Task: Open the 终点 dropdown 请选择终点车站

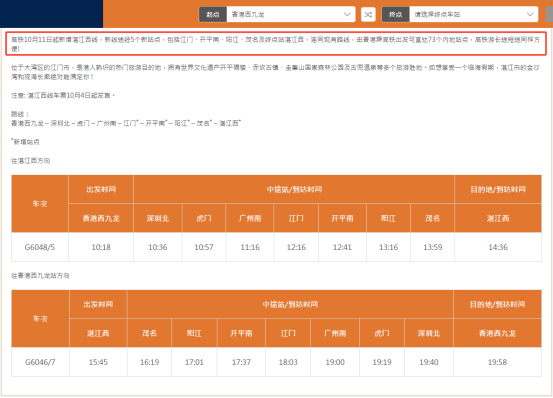Action: coord(474,14)
